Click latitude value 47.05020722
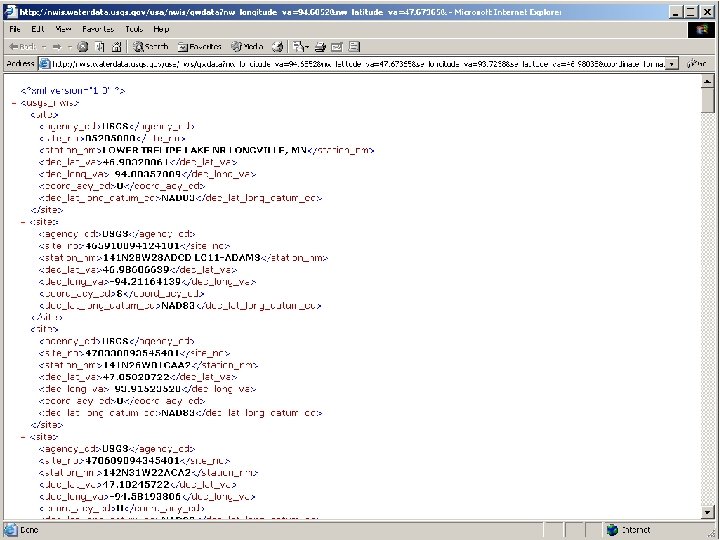The height and width of the screenshot is (540, 720). tap(135, 377)
